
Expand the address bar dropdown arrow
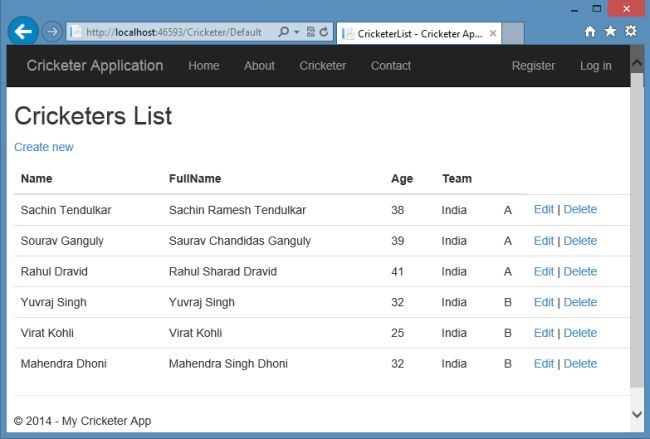(x=297, y=32)
